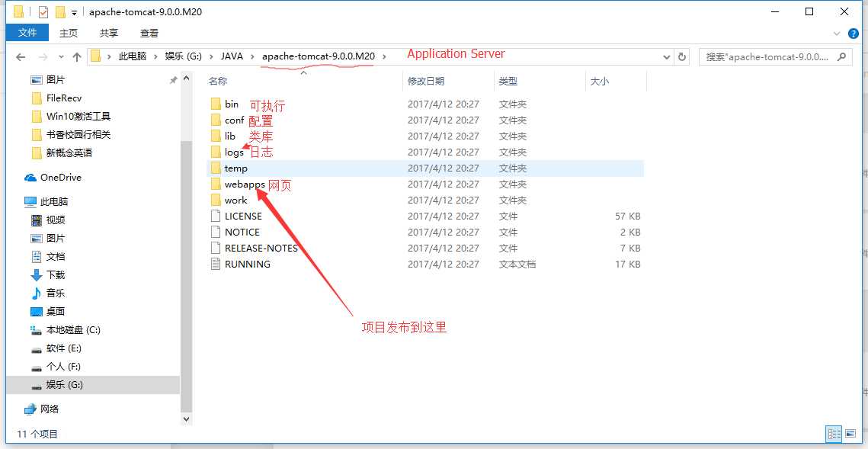Image resolution: width=868 pixels, height=449 pixels.
Task: Expand breadcrumb arrow after 此电脑
Action: 156,56
